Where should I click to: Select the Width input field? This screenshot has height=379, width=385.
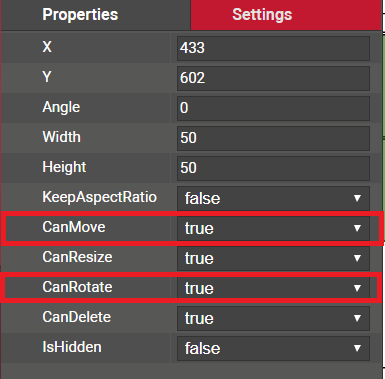[x=273, y=138]
